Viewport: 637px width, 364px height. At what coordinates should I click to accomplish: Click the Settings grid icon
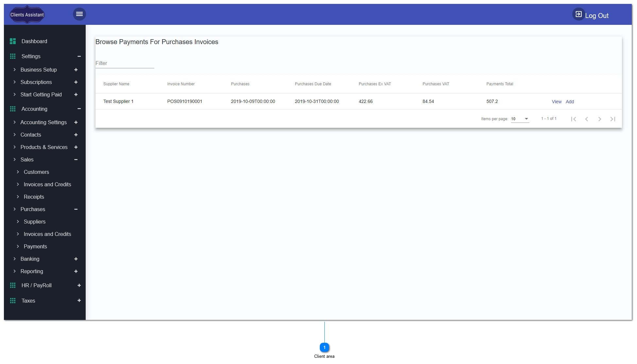(x=12, y=56)
